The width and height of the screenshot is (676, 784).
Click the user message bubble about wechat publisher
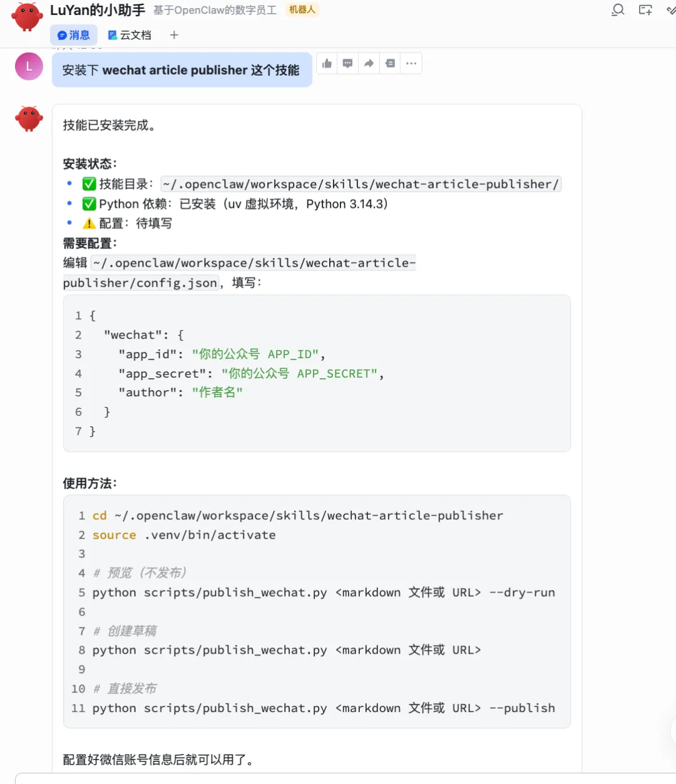tap(182, 70)
